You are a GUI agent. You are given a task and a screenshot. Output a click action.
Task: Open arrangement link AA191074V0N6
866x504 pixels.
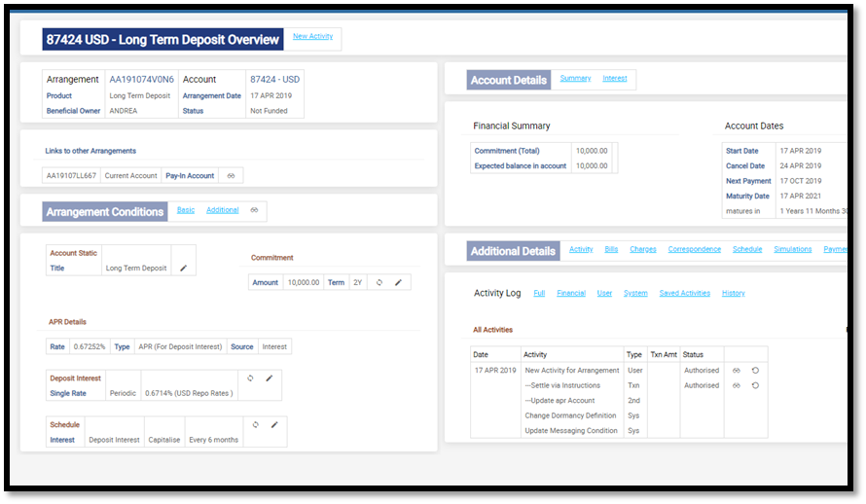[141, 79]
